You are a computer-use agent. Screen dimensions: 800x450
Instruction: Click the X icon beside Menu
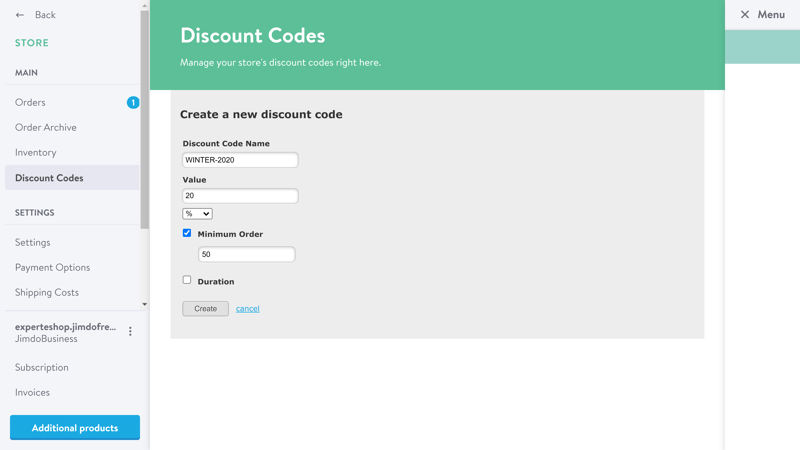[x=745, y=14]
